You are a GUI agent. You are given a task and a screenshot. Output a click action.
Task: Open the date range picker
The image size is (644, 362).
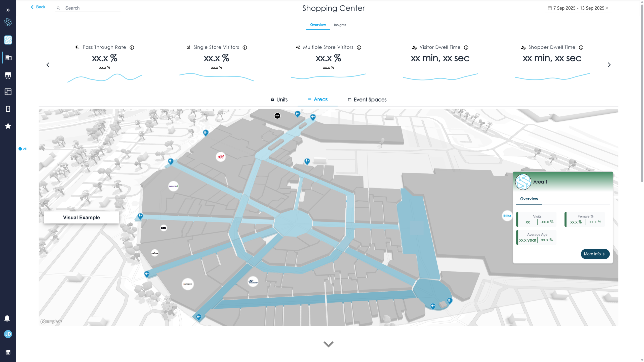click(577, 8)
